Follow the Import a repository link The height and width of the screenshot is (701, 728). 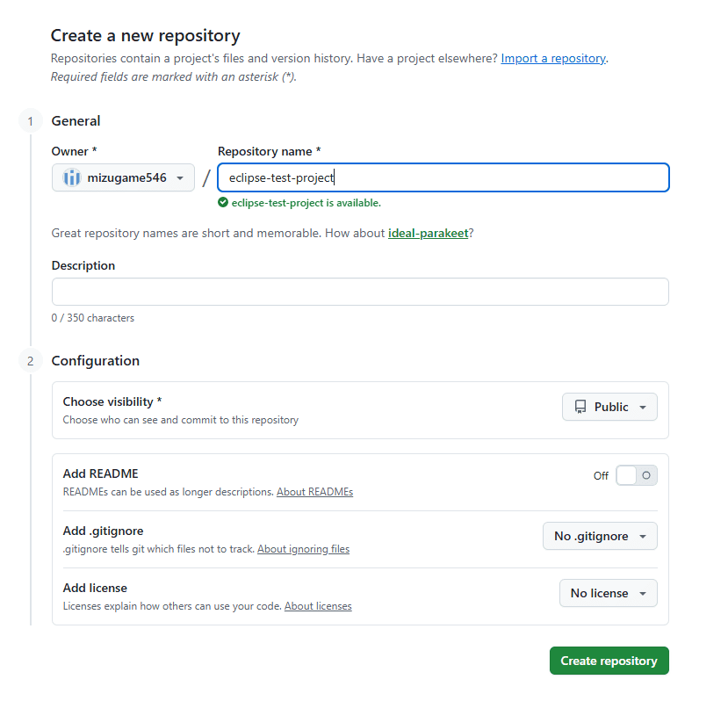coord(553,58)
